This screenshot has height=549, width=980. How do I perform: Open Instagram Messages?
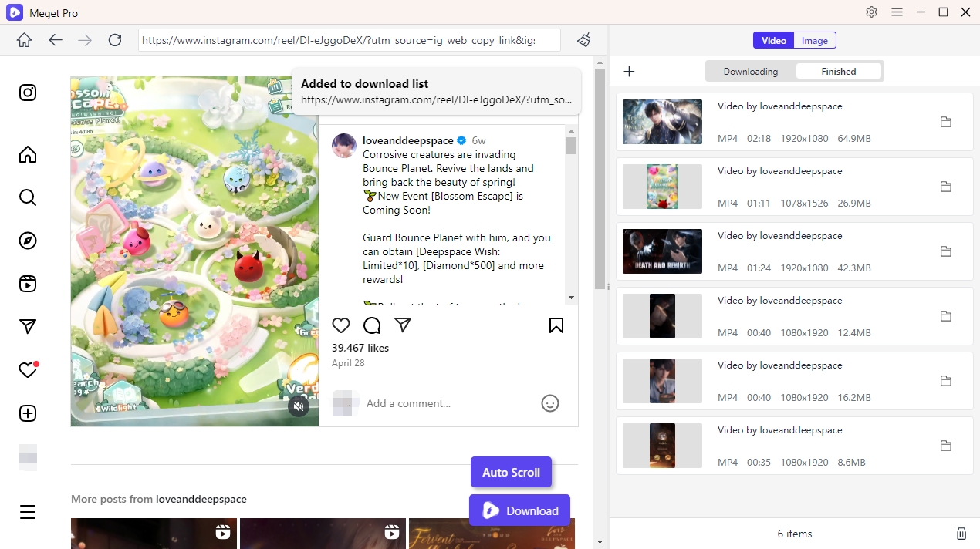[28, 327]
